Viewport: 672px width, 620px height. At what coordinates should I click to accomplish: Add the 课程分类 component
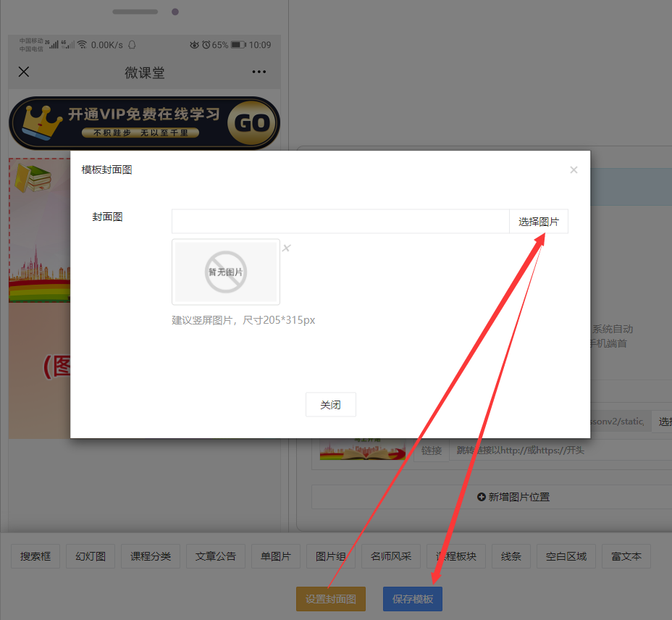[151, 556]
